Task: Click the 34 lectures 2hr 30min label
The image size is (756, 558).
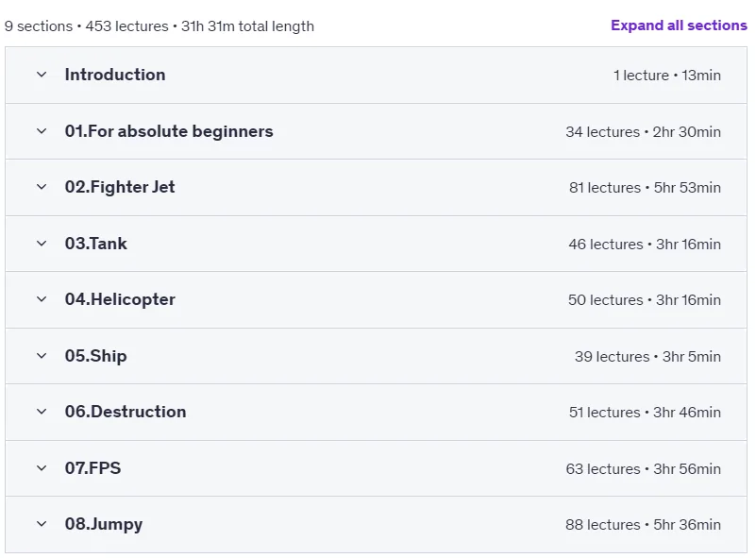Action: [643, 131]
